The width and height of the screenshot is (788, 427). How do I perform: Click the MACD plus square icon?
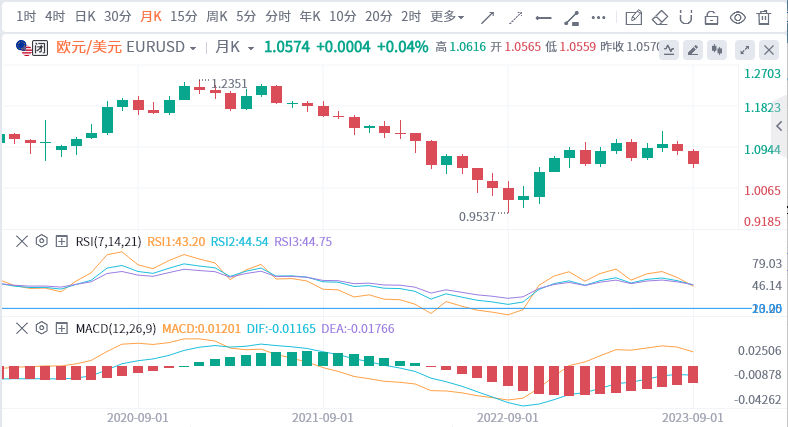[x=61, y=329]
